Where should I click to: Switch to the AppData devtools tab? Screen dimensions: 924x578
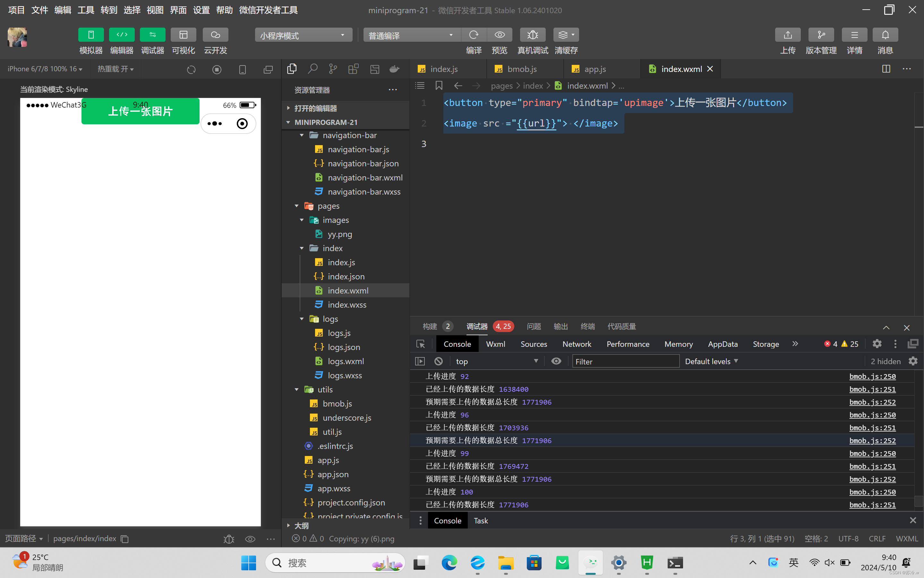point(723,344)
